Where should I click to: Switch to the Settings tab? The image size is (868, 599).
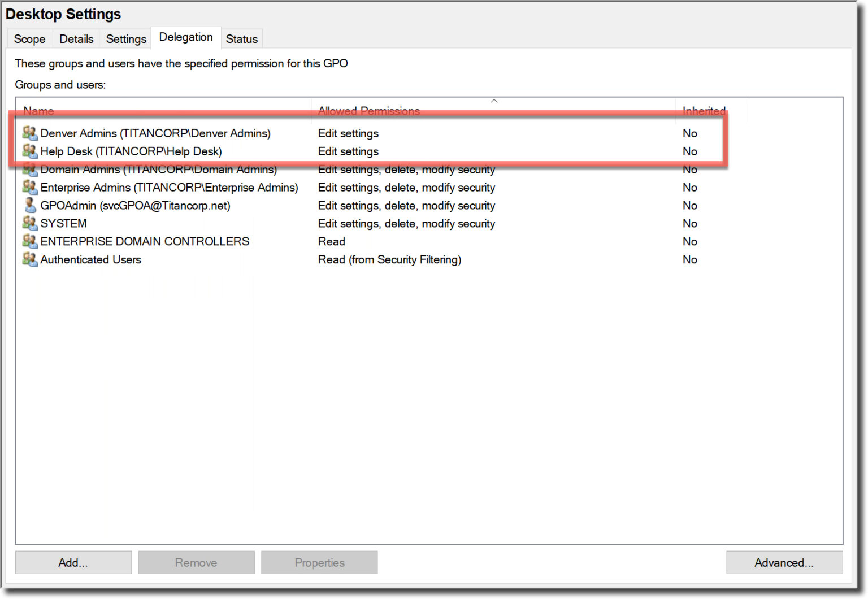pos(125,38)
